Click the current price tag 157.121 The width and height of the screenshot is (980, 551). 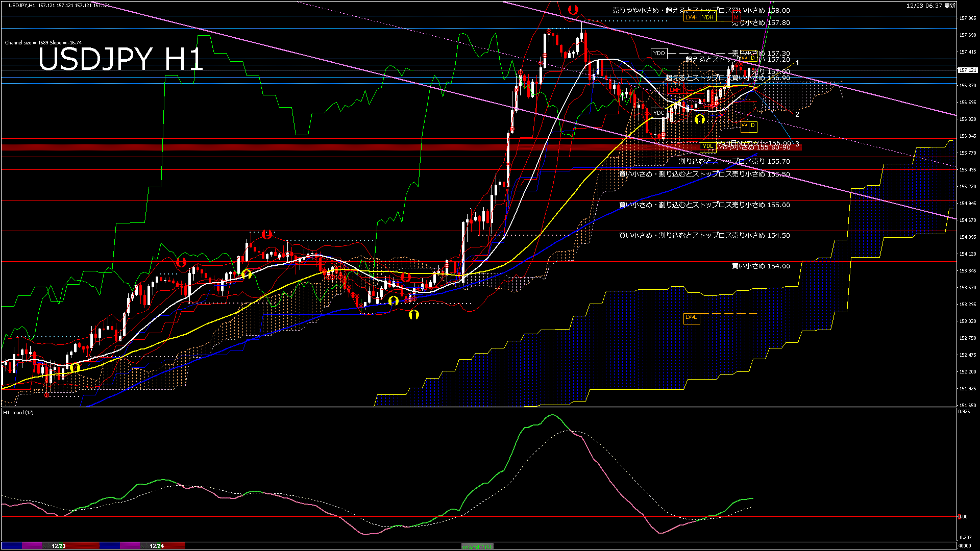point(968,70)
